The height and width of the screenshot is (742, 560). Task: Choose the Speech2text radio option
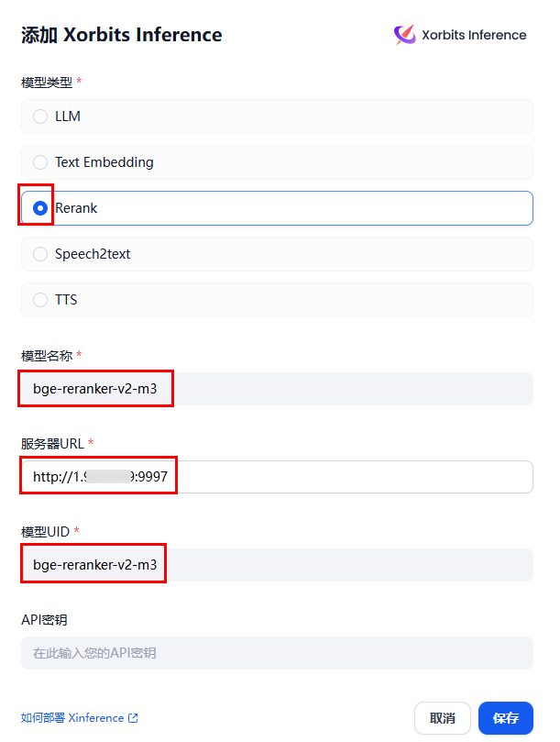coord(40,254)
